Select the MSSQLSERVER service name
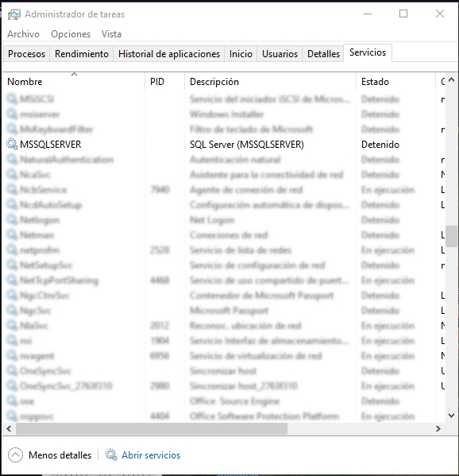Screen dimensions: 459x476 pos(51,144)
